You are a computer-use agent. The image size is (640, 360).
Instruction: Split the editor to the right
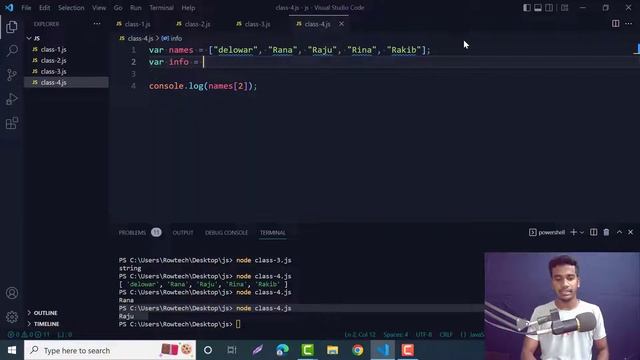616,24
